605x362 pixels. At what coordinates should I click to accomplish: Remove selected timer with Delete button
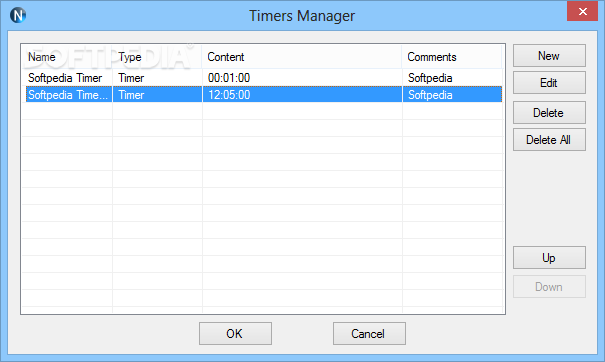click(x=549, y=113)
